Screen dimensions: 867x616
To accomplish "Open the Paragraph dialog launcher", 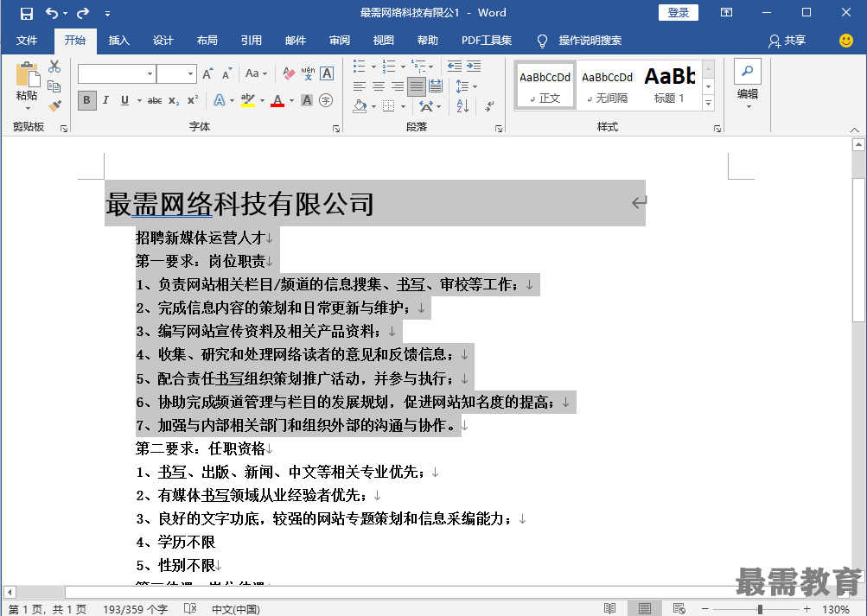I will 499,129.
